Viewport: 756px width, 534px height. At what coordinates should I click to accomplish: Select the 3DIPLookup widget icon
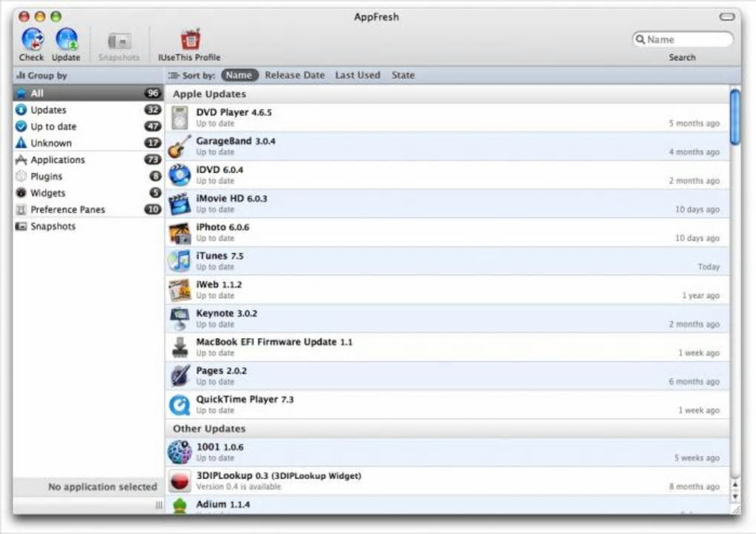179,481
